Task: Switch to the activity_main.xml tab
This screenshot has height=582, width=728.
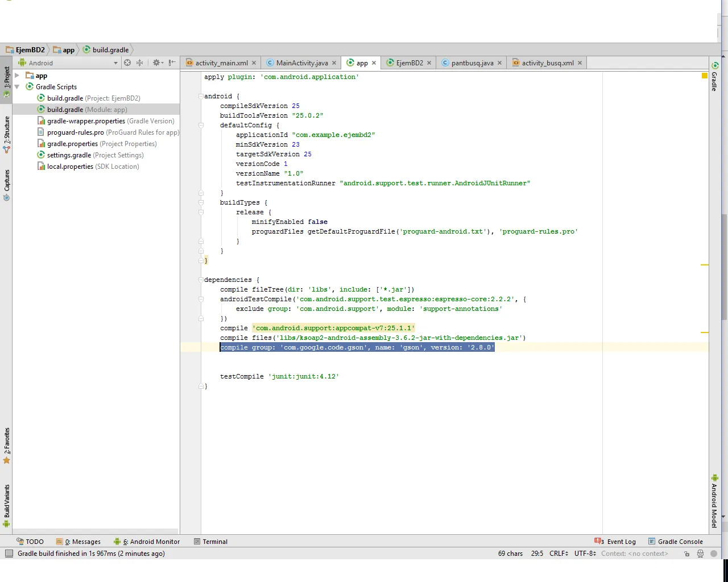Action: pos(221,63)
